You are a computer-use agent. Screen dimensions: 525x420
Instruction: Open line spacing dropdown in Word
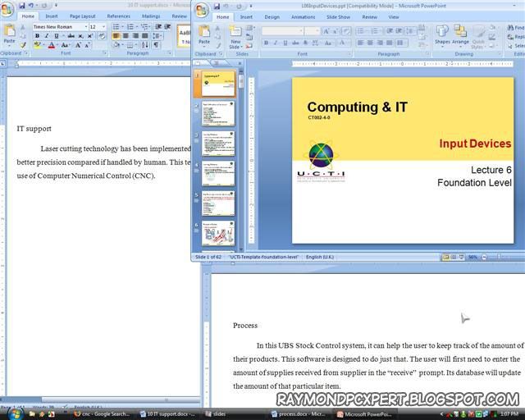point(157,36)
